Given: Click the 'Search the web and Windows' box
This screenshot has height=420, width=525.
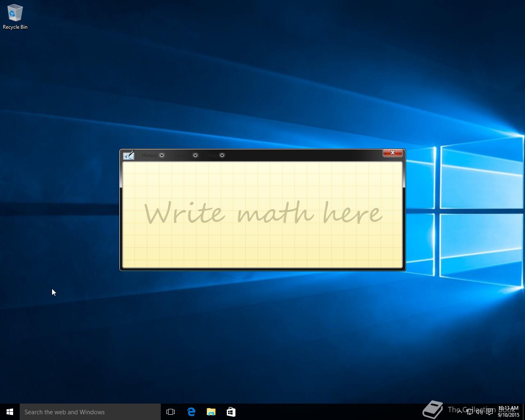Looking at the screenshot, I should [90, 412].
